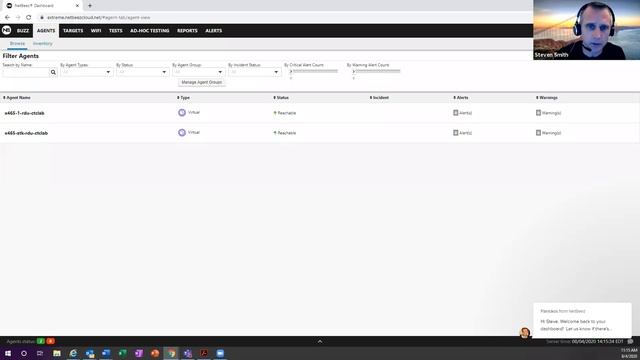640x360 pixels.
Task: Go to the TARGETS section
Action: pos(73,31)
